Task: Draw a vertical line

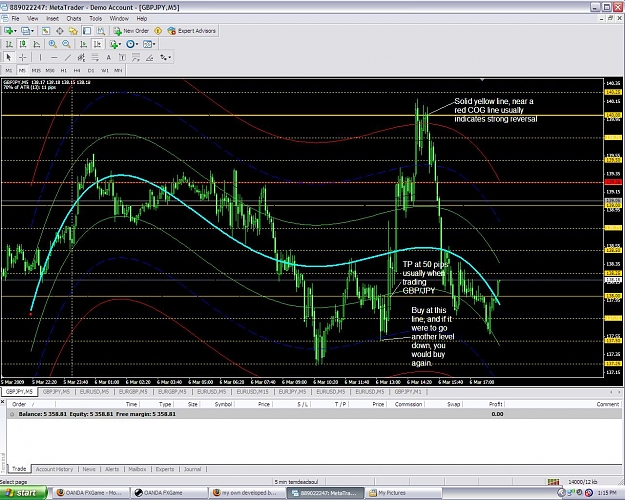Action: [40, 57]
